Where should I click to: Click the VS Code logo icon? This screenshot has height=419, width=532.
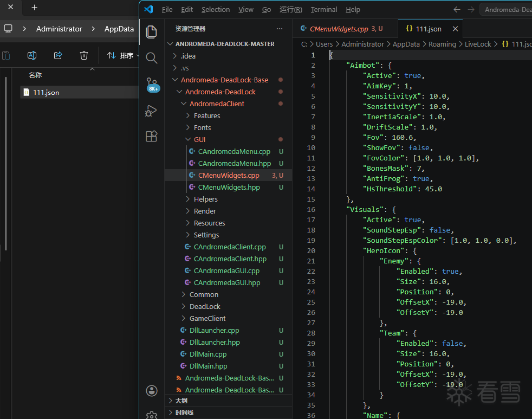point(148,9)
